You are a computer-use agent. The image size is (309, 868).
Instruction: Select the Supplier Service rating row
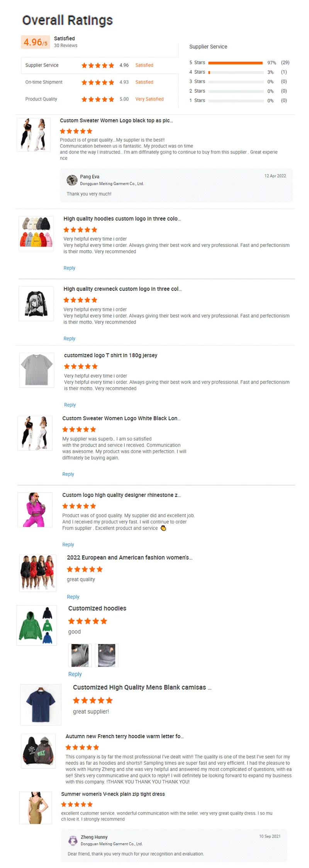point(99,65)
